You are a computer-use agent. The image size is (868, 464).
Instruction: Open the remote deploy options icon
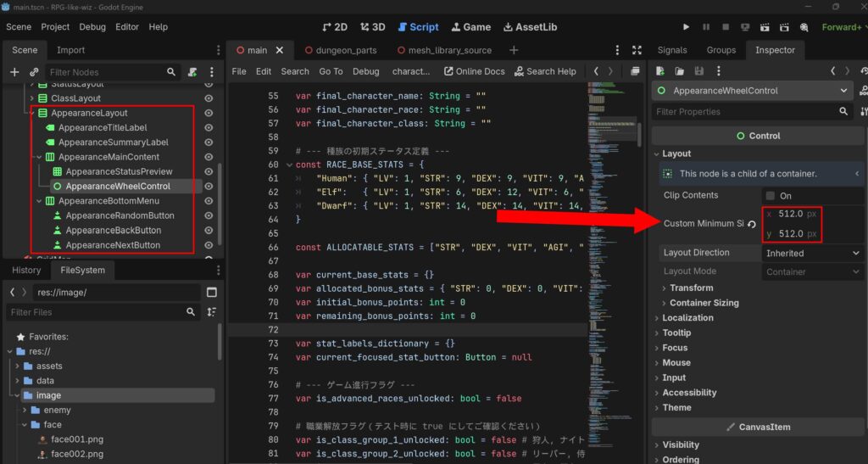point(745,26)
